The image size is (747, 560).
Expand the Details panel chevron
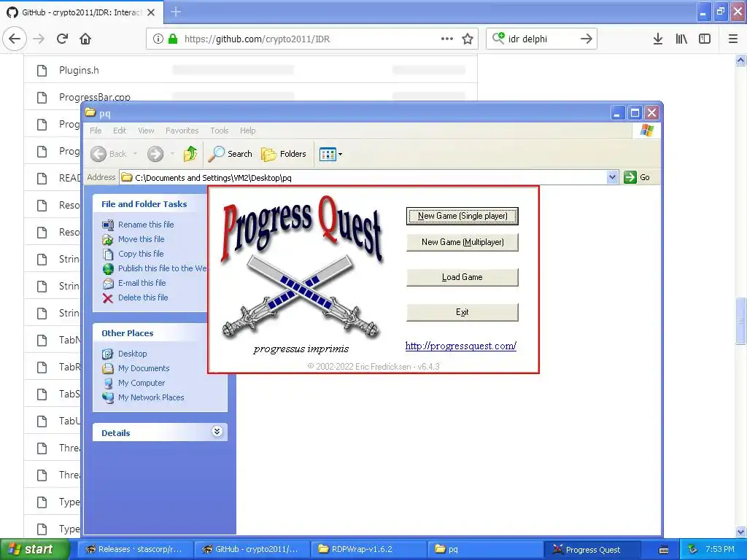[x=217, y=432]
